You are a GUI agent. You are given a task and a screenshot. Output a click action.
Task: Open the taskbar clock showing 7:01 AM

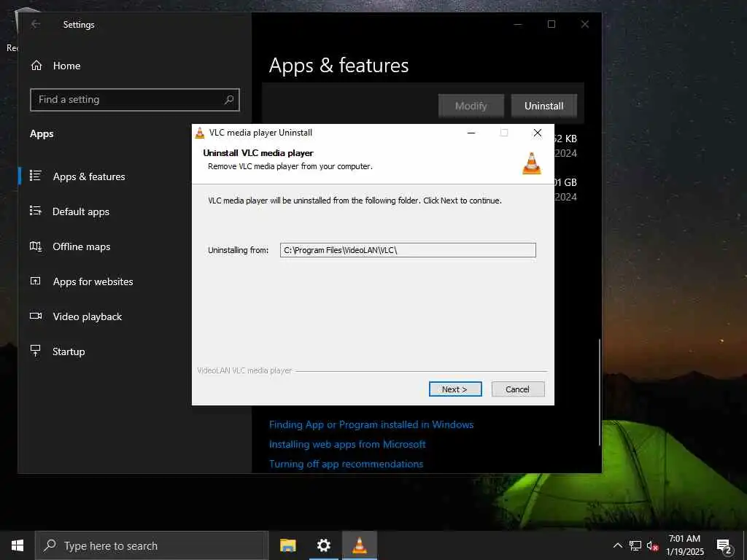684,545
